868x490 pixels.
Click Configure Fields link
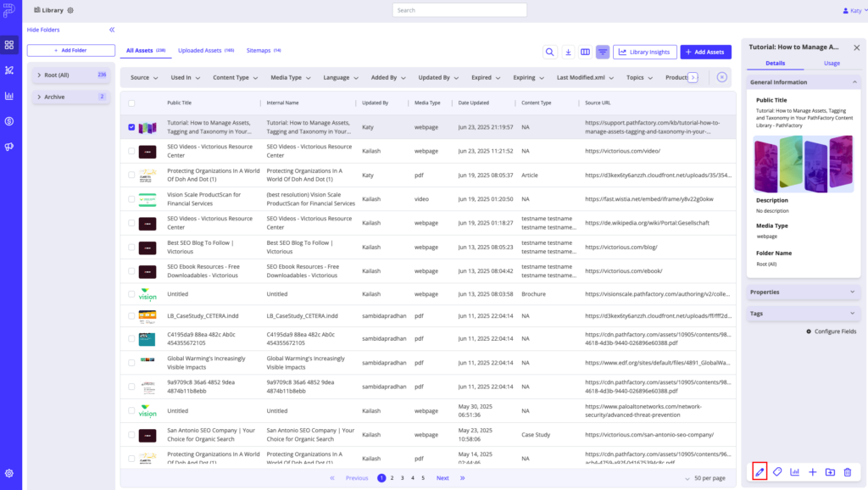pyautogui.click(x=831, y=331)
